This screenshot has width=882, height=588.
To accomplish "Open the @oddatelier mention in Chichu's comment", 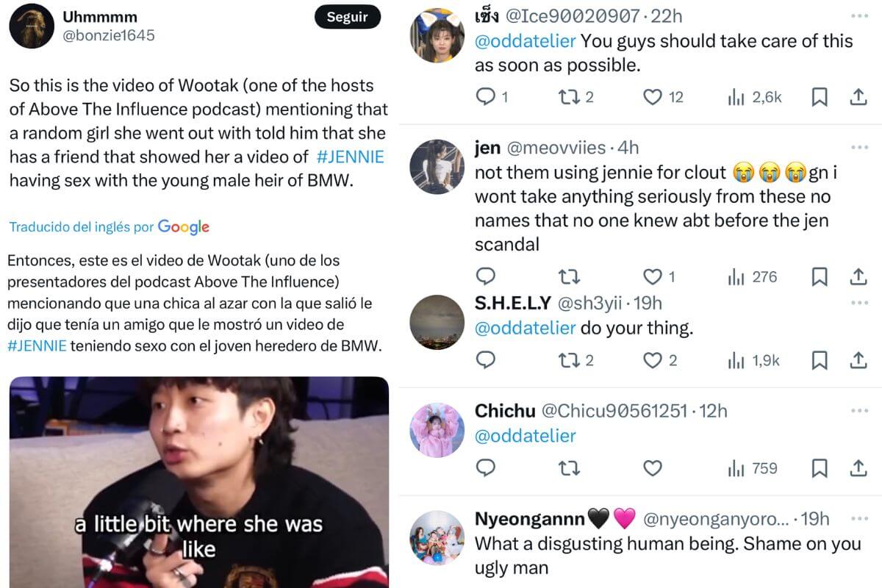I will point(525,436).
